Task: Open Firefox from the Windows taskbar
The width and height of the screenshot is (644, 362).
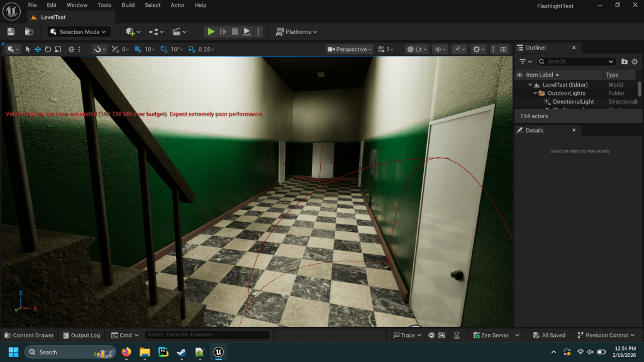Action: pyautogui.click(x=126, y=352)
